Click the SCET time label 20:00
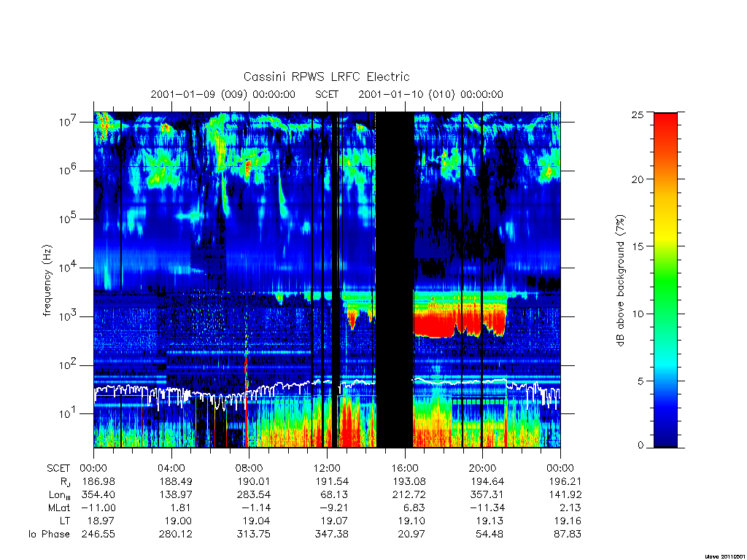This screenshot has width=747, height=560. pyautogui.click(x=483, y=468)
